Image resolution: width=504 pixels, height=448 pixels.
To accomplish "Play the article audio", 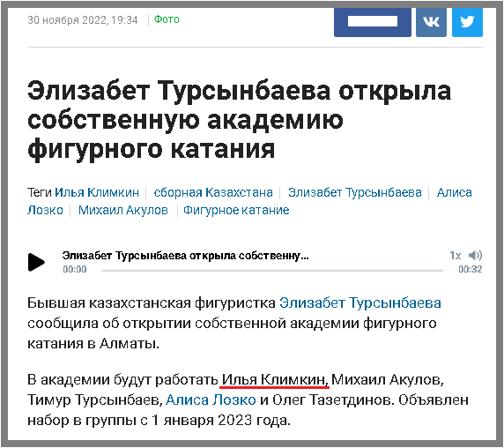I will (36, 262).
